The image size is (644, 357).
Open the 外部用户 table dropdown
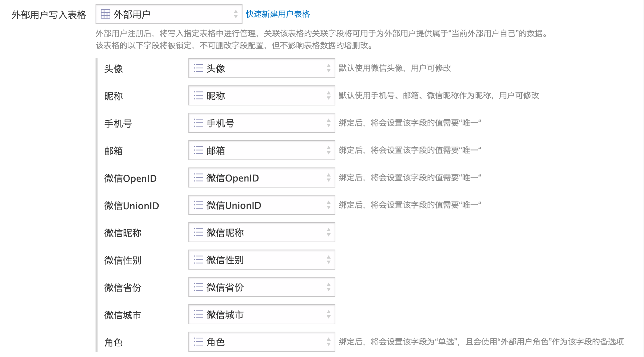click(x=169, y=14)
